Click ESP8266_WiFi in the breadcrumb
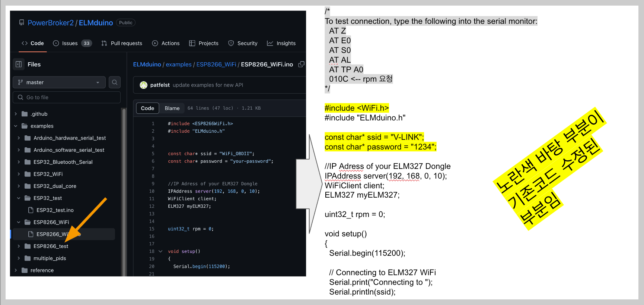 (x=216, y=65)
